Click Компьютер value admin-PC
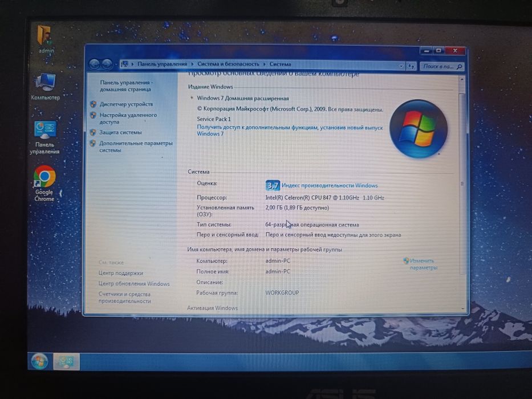Image resolution: width=532 pixels, height=399 pixels. click(x=278, y=260)
